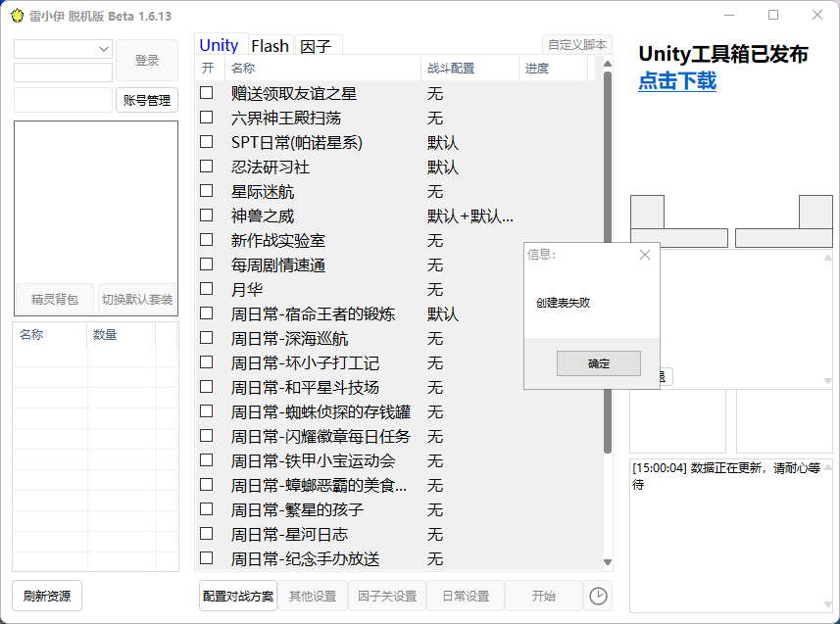Screen dimensions: 840x624
Task: Switch to the Flash tab
Action: pyautogui.click(x=270, y=45)
